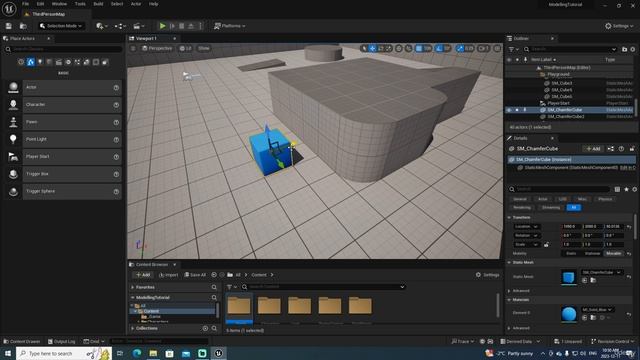
Task: Click the help icon beside Point Light
Action: point(116,140)
